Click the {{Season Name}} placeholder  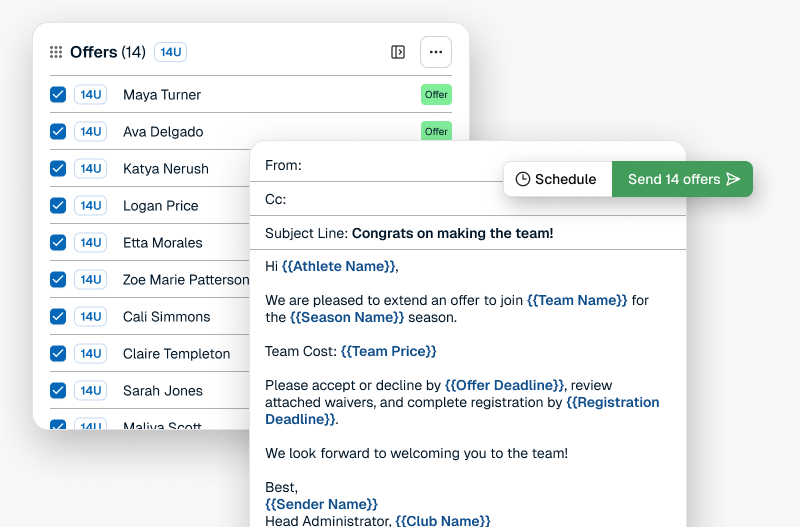[347, 317]
